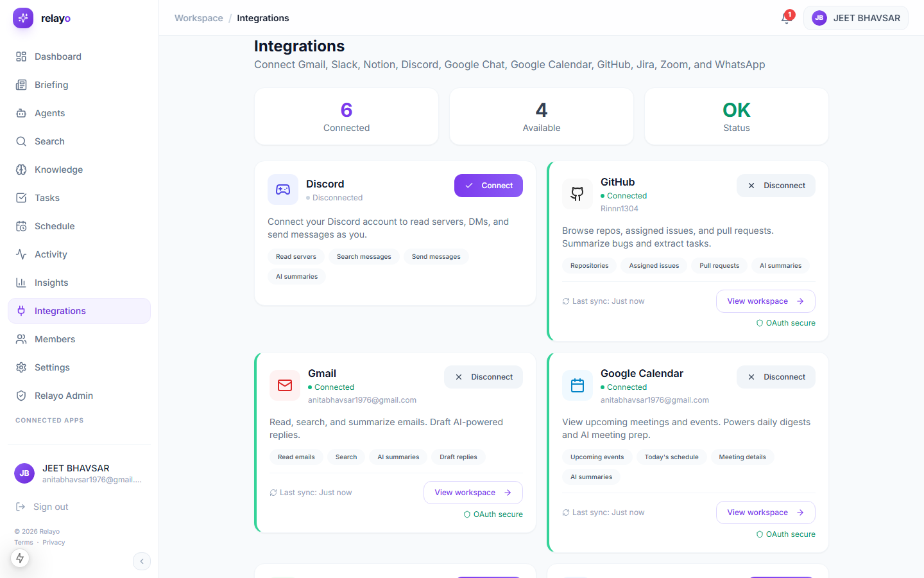Click the Search magnifier icon in sidebar
Screen dimensions: 924x578
21,141
